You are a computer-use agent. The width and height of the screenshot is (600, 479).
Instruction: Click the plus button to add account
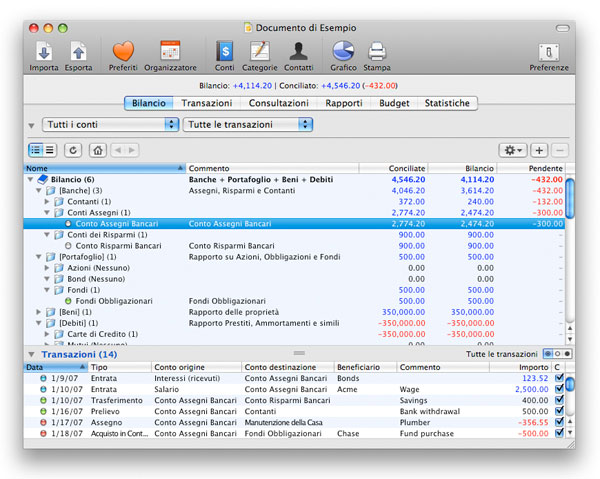pyautogui.click(x=539, y=149)
